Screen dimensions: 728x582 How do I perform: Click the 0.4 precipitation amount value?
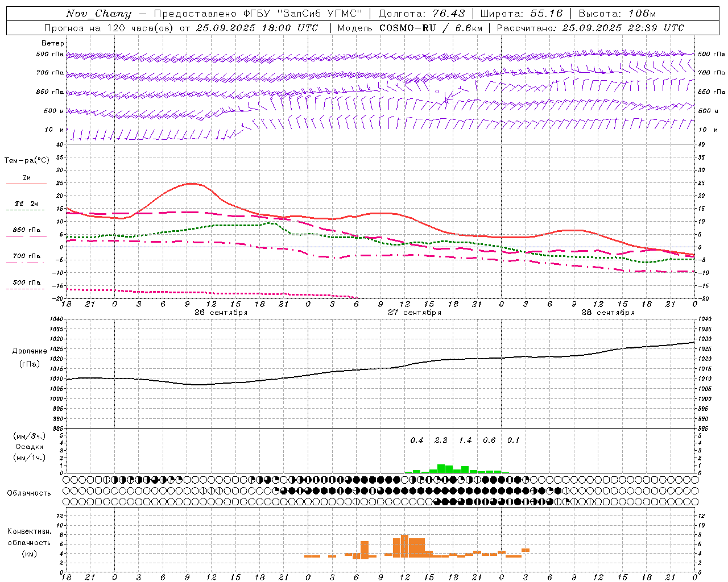[x=417, y=440]
